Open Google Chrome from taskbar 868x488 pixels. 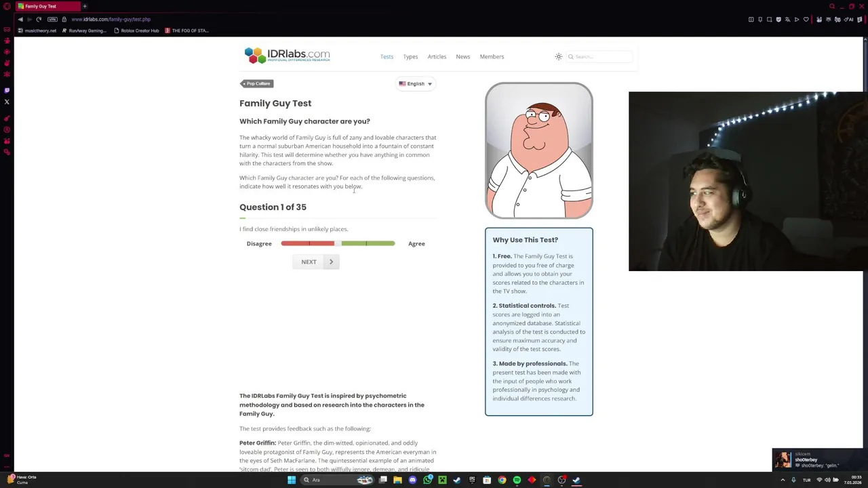(502, 480)
